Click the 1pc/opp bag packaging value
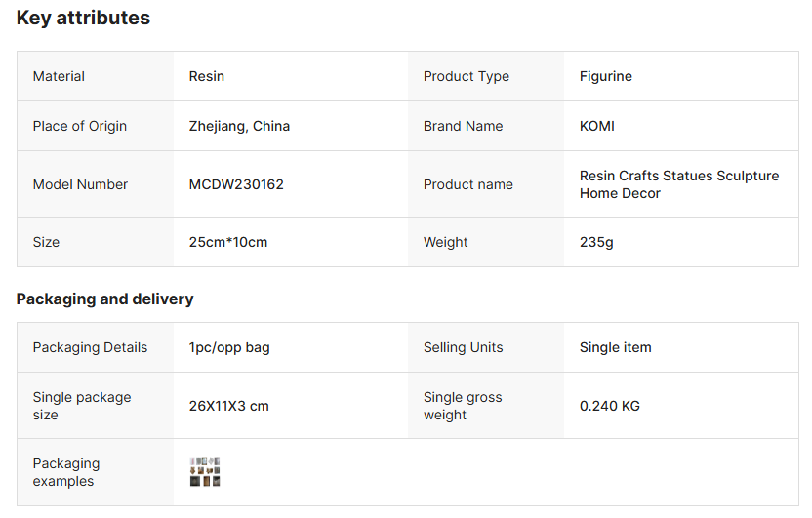The width and height of the screenshot is (812, 518). pos(229,347)
